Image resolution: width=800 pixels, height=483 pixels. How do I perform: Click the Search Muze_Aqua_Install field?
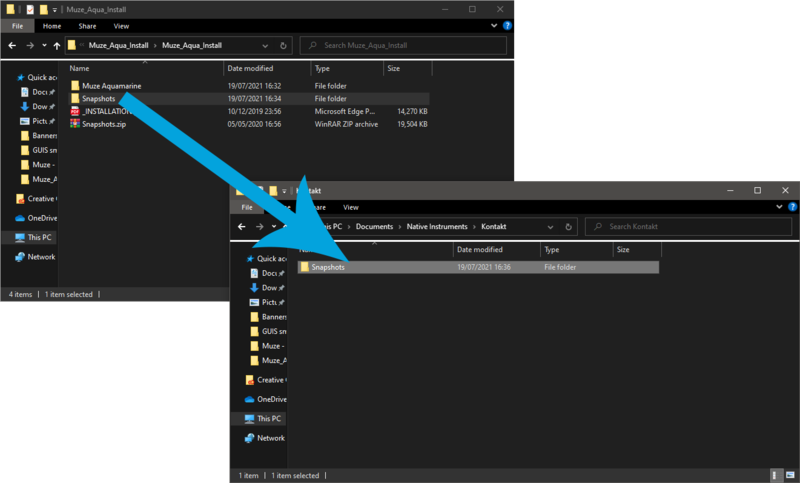tap(403, 45)
